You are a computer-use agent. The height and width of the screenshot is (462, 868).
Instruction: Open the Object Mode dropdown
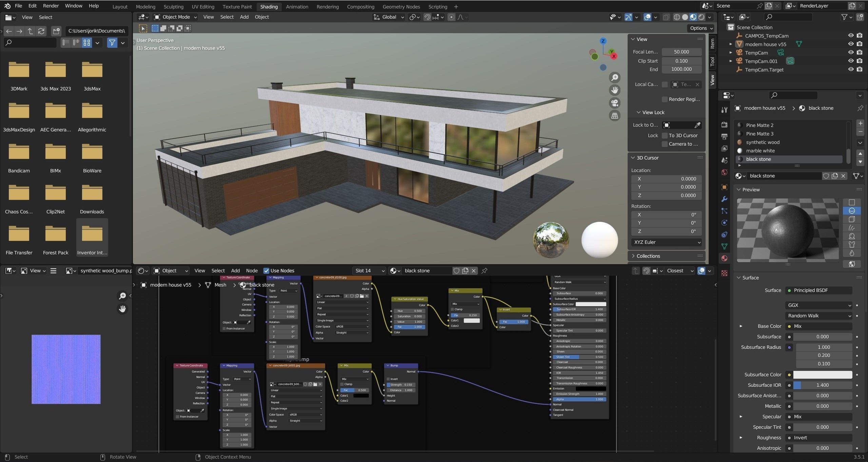176,17
